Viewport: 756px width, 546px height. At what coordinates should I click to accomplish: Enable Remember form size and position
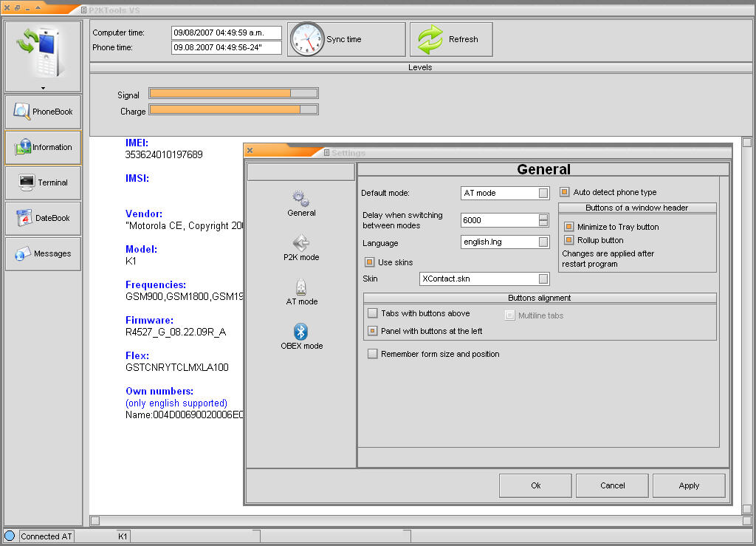click(373, 354)
